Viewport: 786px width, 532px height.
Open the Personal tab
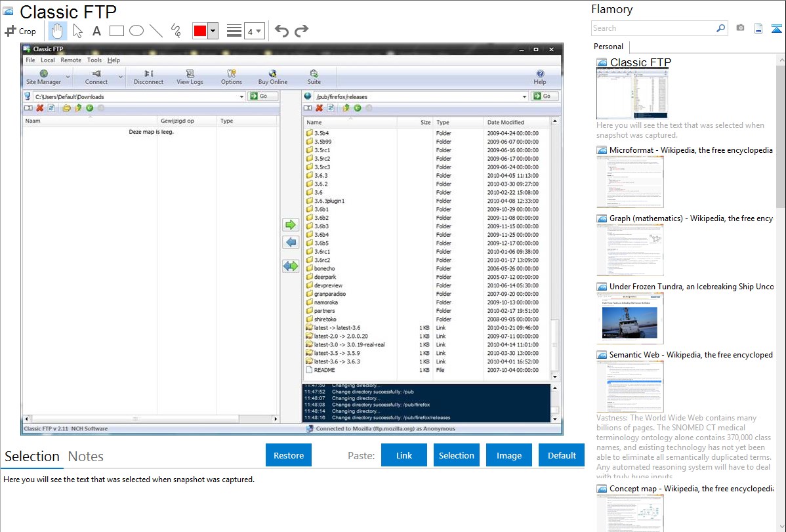click(608, 47)
